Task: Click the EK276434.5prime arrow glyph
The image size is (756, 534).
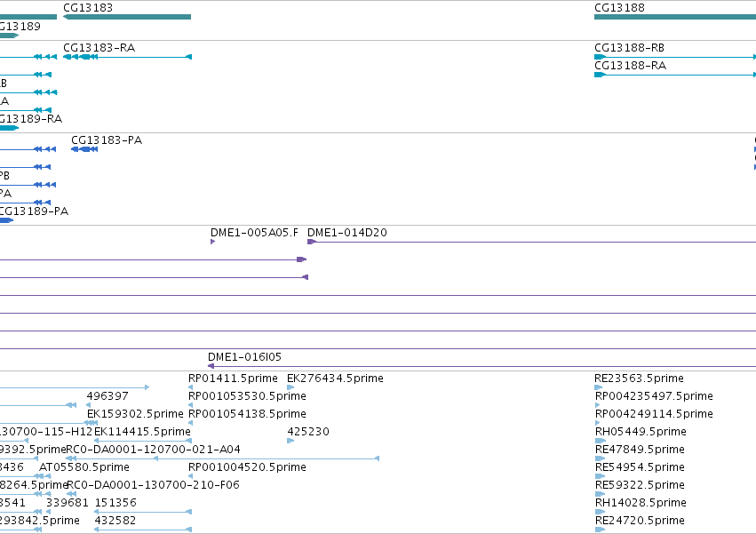Action: pos(290,387)
